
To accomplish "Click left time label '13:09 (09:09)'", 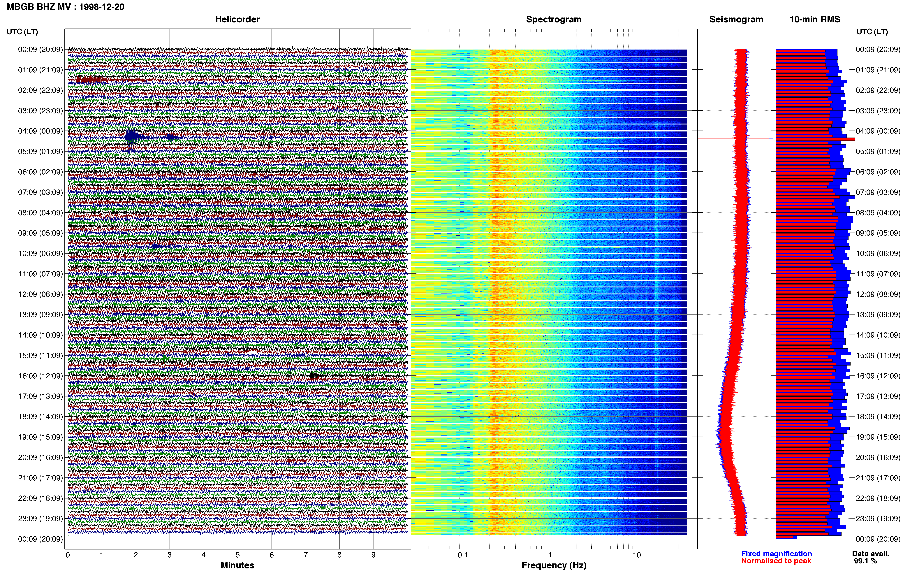I will tap(41, 315).
